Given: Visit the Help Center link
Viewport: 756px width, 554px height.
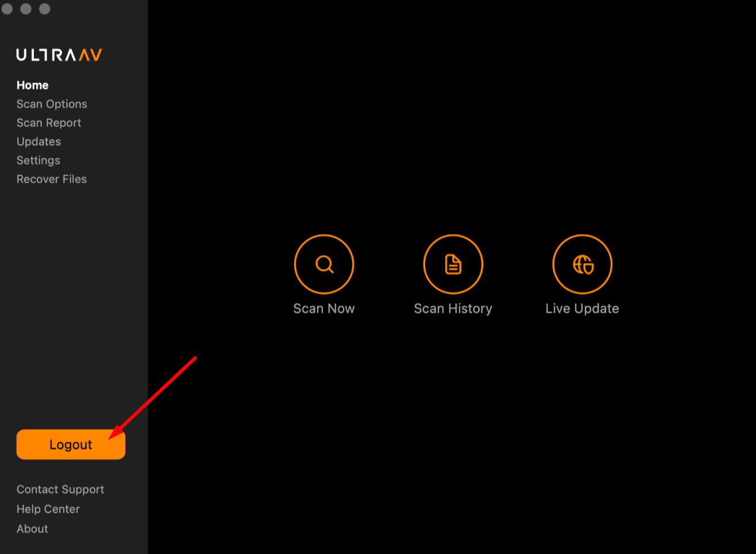Looking at the screenshot, I should coord(48,509).
